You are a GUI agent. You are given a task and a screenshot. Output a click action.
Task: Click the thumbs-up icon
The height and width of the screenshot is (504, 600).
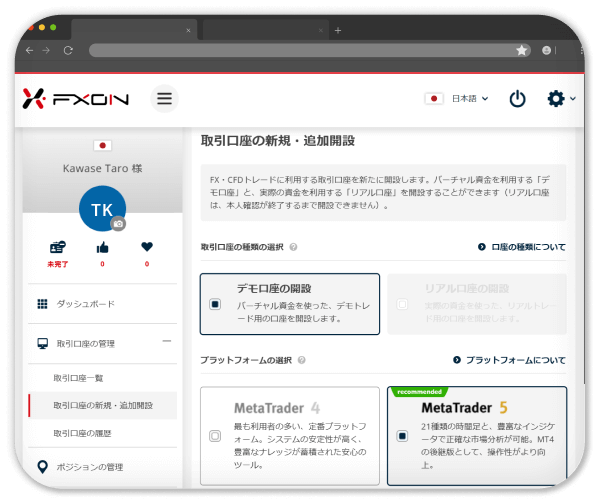102,248
